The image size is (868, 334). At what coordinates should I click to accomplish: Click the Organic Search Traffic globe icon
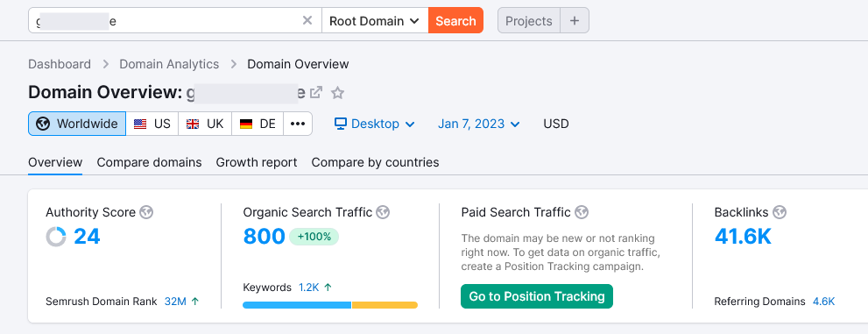pyautogui.click(x=383, y=212)
